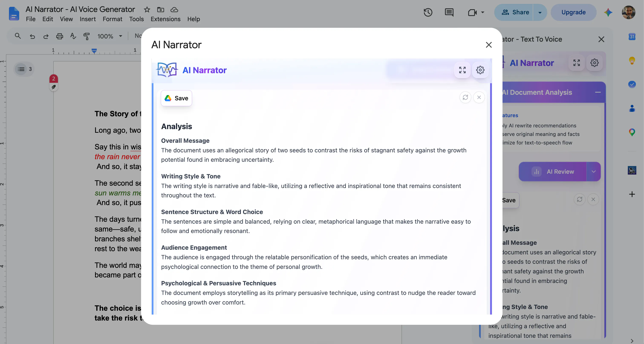Viewport: 644px width, 344px height.
Task: Open the Google account avatar
Action: (628, 12)
